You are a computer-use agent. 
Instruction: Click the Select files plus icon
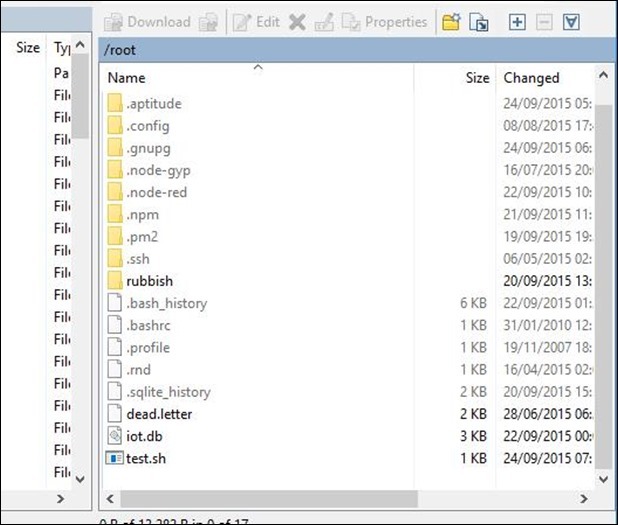pyautogui.click(x=517, y=22)
